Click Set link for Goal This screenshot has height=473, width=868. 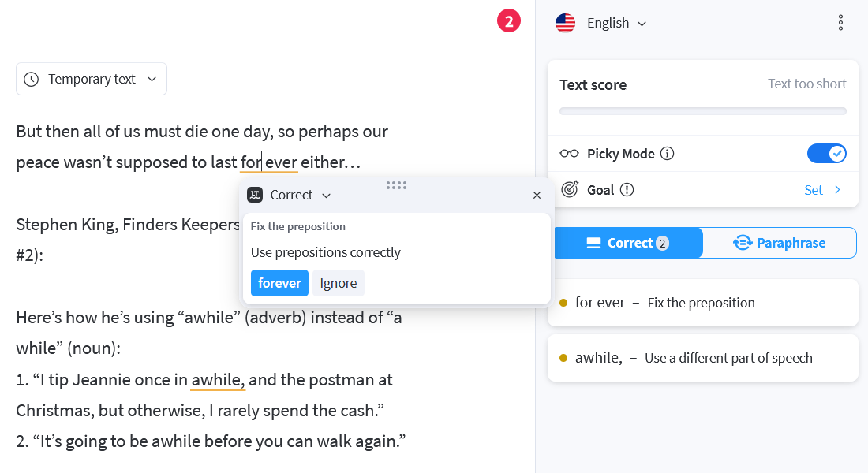(822, 190)
